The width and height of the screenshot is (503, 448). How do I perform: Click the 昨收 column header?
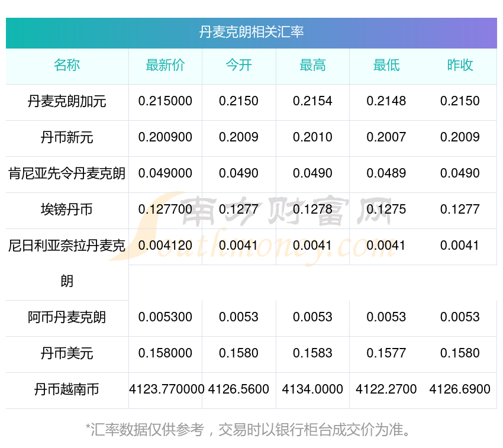tap(460, 65)
